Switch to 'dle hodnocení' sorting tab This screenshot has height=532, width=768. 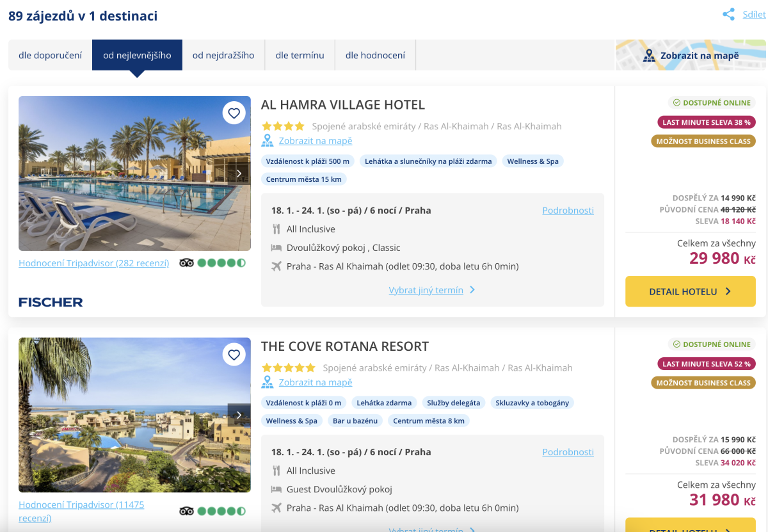375,55
